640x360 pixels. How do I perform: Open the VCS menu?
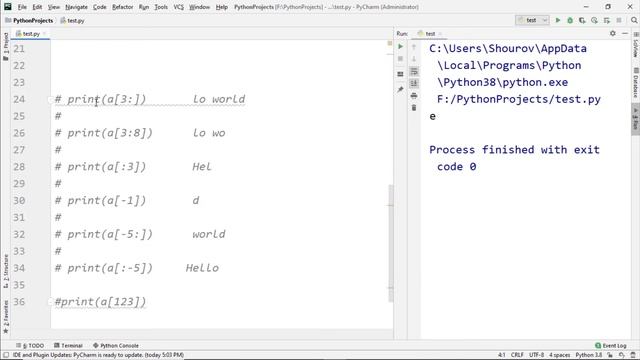coord(178,7)
